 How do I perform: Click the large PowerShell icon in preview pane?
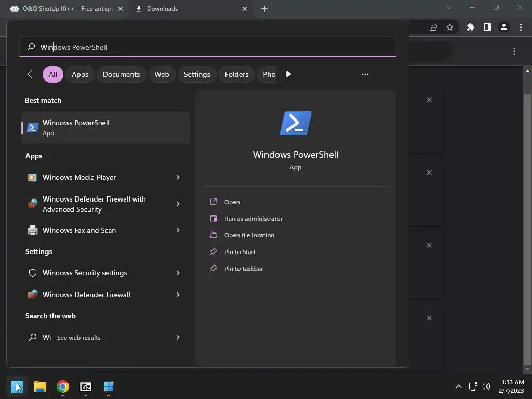(x=296, y=123)
